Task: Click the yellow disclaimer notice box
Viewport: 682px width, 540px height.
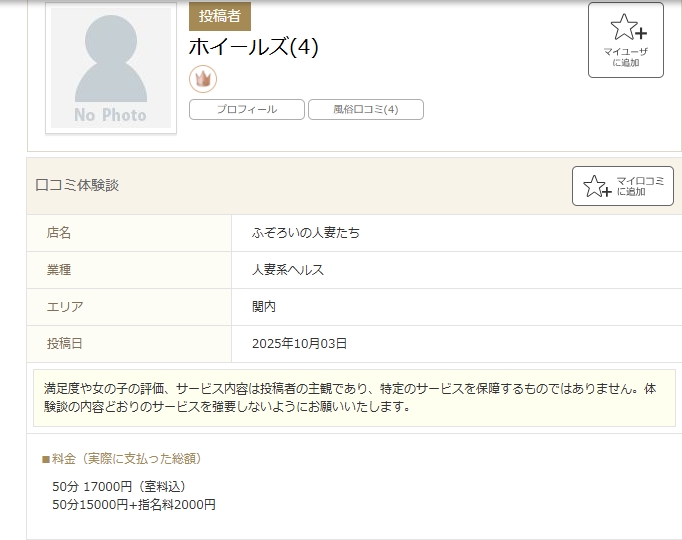Action: click(x=354, y=397)
